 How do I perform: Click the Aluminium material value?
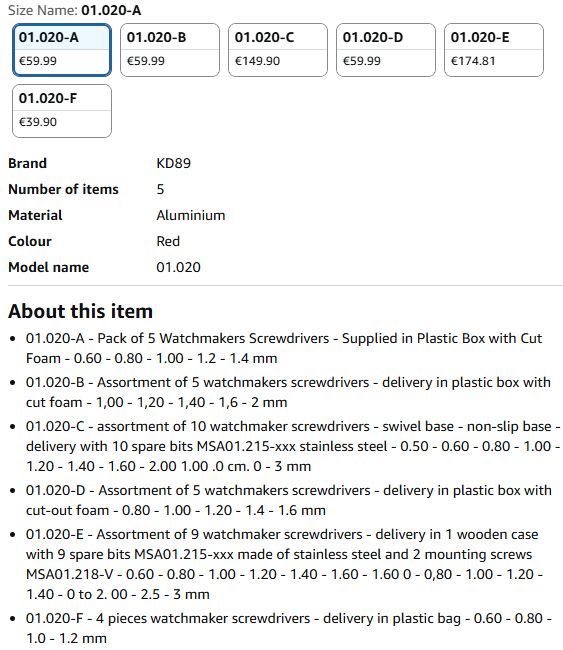coord(191,216)
